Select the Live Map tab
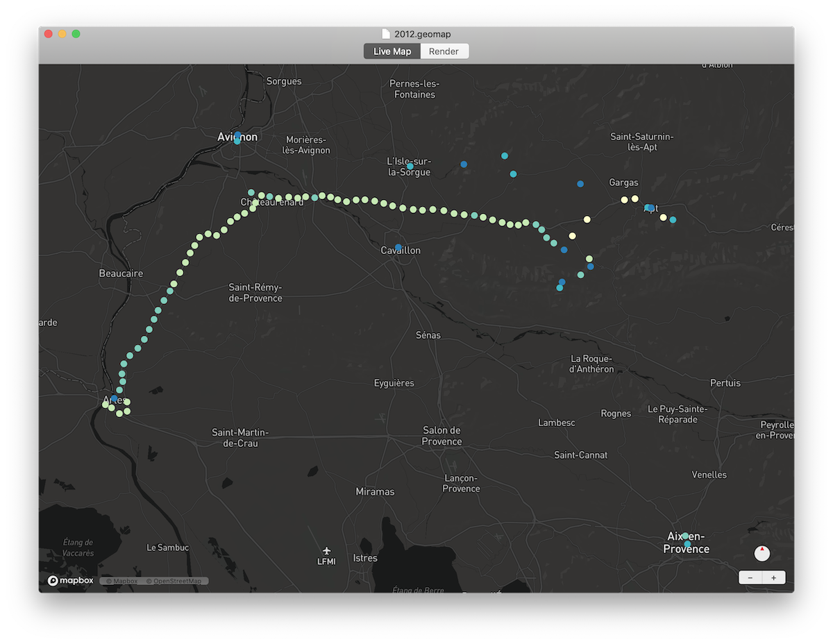The image size is (833, 644). (x=392, y=51)
